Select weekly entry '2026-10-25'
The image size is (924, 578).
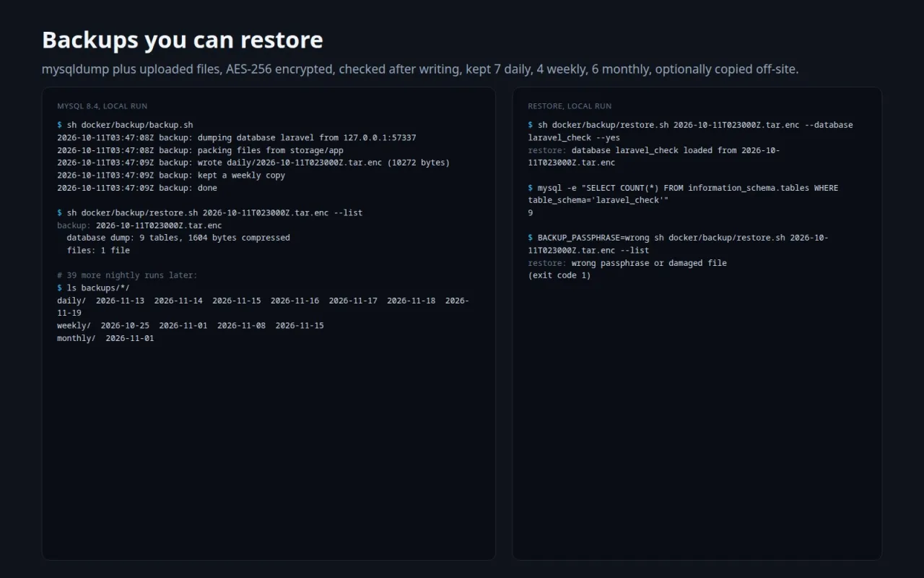[125, 325]
